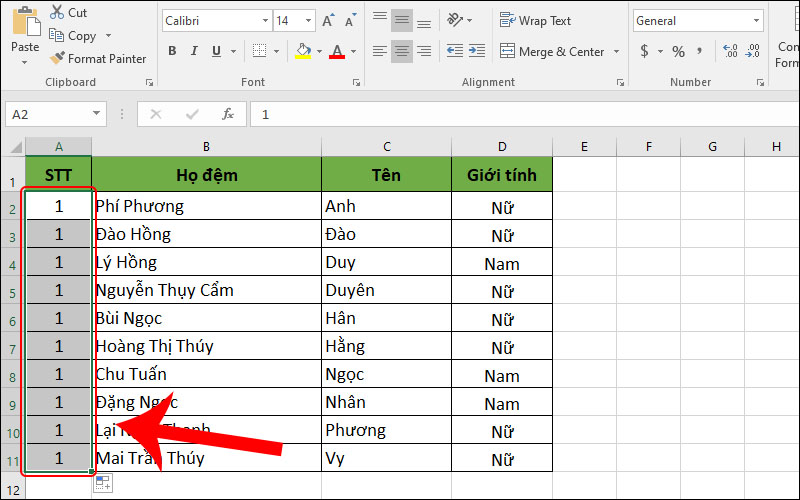
Task: Open Font settings dialog launcher
Action: tap(356, 82)
